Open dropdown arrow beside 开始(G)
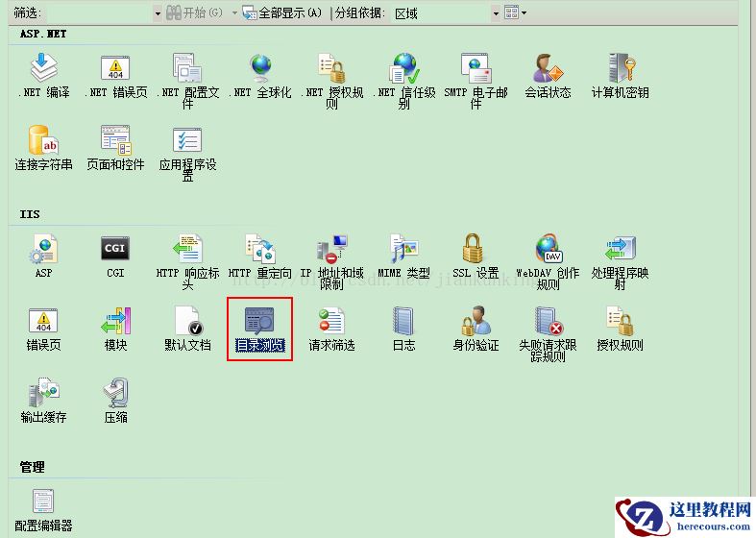This screenshot has width=756, height=538. (234, 13)
